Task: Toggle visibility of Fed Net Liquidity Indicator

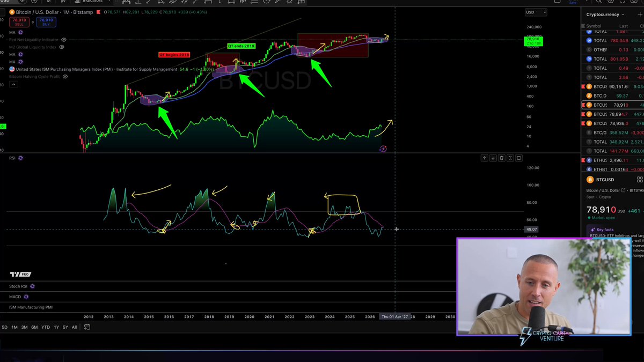Action: click(64, 40)
